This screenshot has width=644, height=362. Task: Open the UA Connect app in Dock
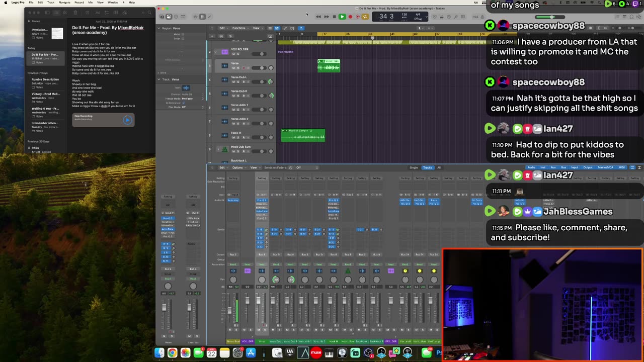[290, 353]
